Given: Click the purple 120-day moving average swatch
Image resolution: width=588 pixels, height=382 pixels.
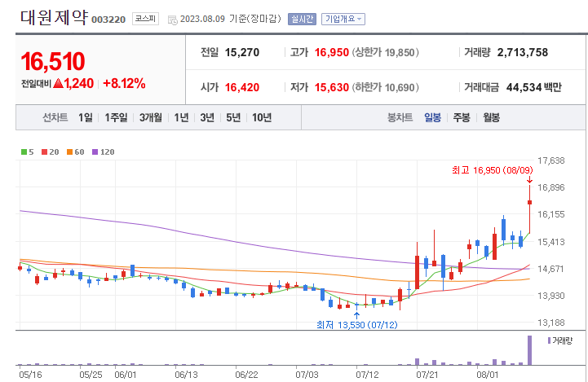Looking at the screenshot, I should tap(95, 152).
